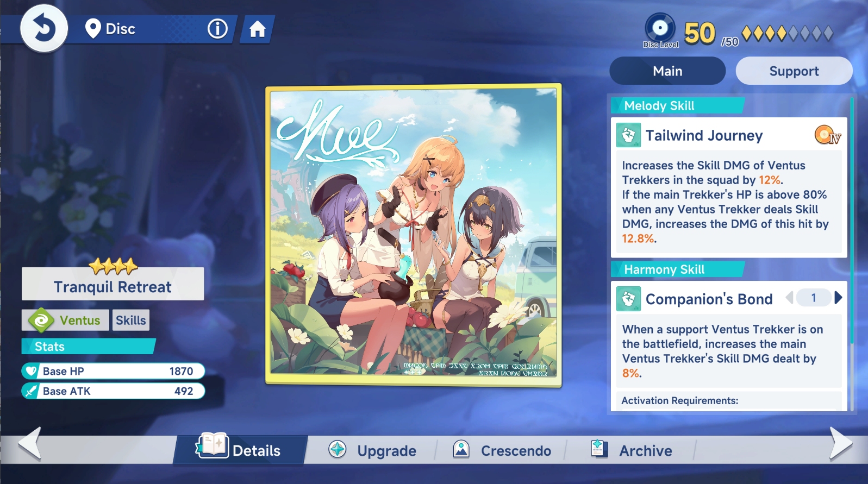The width and height of the screenshot is (868, 484).
Task: Click the Skills button
Action: pyautogui.click(x=130, y=320)
